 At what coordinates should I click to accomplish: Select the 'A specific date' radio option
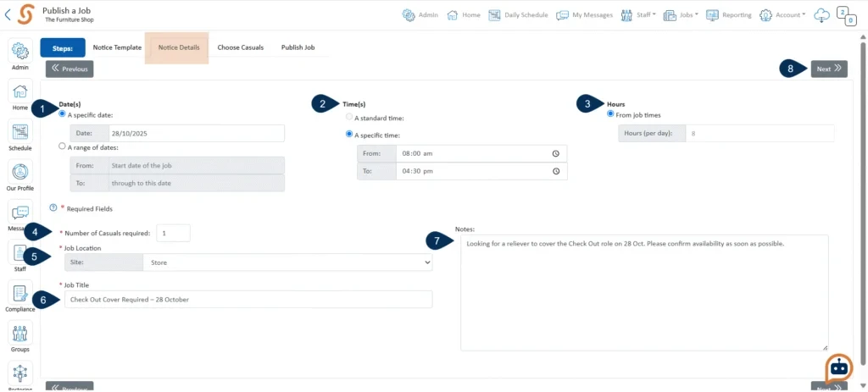pos(62,114)
